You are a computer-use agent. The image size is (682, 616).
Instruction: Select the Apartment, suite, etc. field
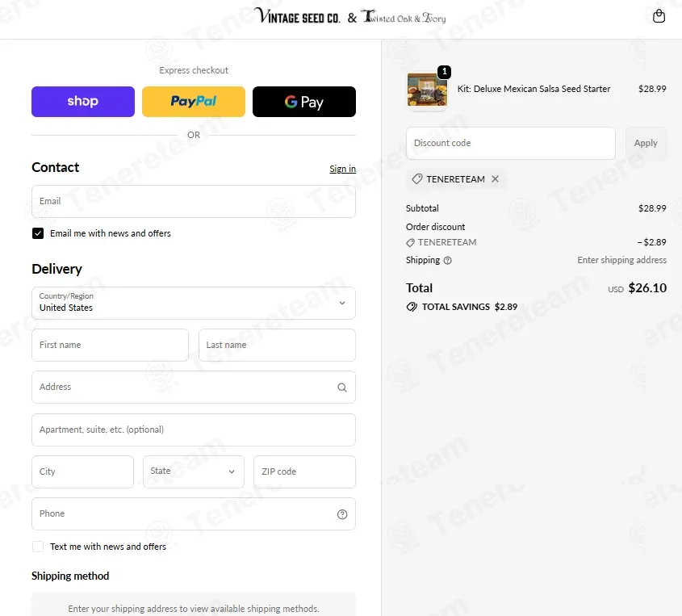click(194, 430)
